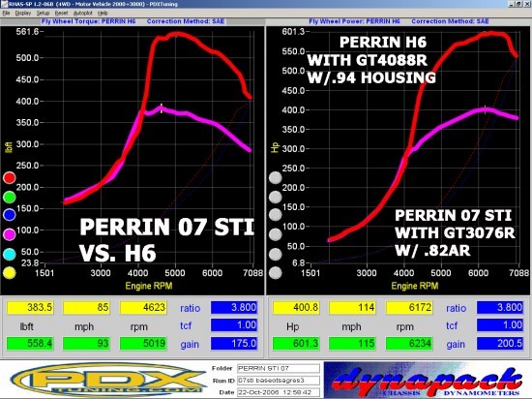Click the Folder field PERRIN STI 07
The height and width of the screenshot is (399, 532).
click(279, 368)
